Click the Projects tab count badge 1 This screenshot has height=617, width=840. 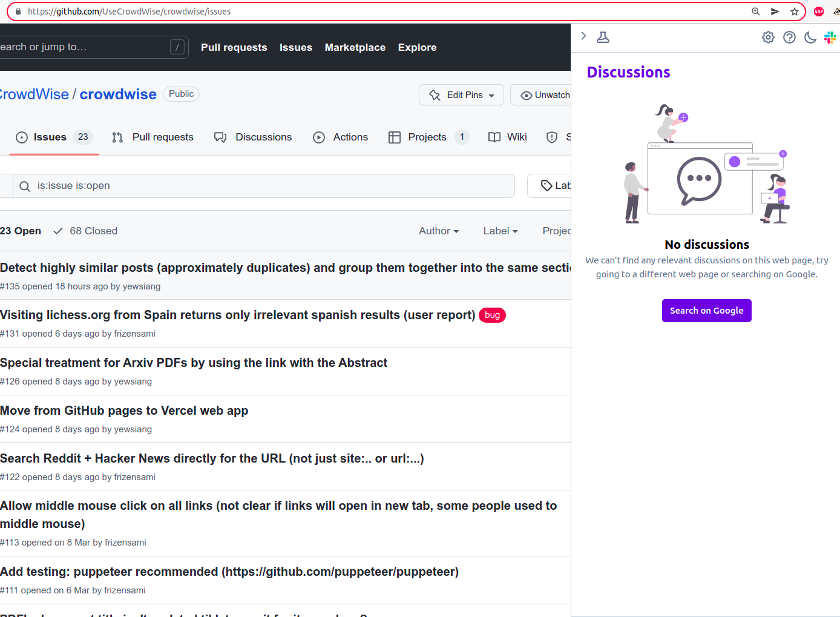[x=462, y=137]
